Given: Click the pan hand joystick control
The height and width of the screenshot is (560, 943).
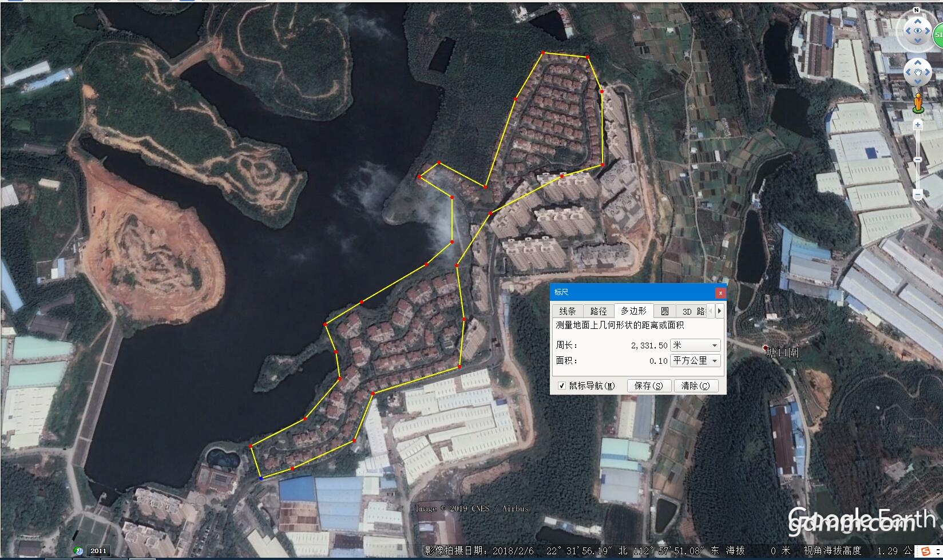Looking at the screenshot, I should [918, 72].
